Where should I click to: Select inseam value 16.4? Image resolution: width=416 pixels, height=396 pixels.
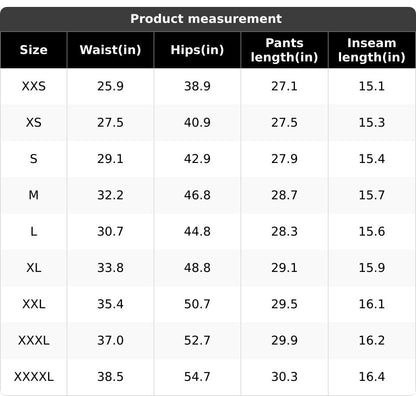point(372,377)
